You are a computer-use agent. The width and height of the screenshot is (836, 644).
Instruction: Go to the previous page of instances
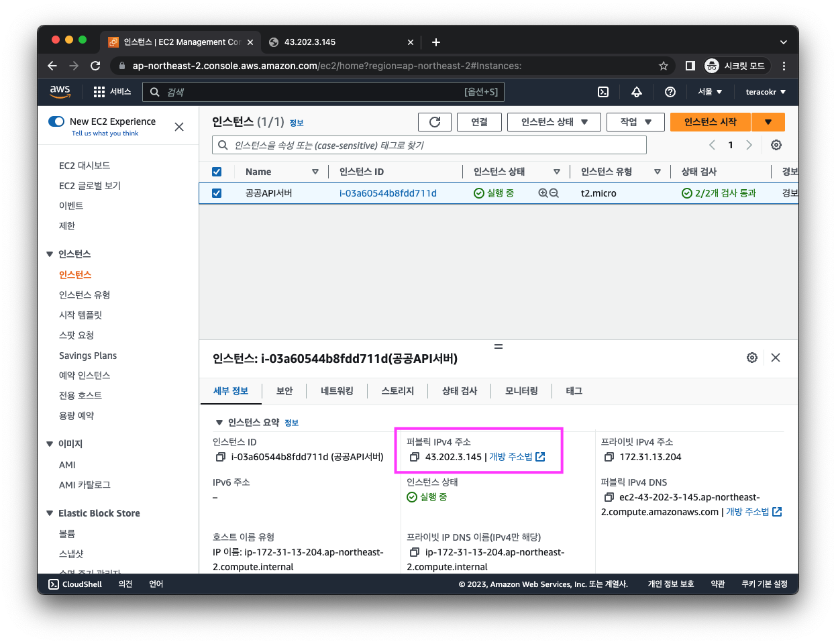click(x=713, y=145)
